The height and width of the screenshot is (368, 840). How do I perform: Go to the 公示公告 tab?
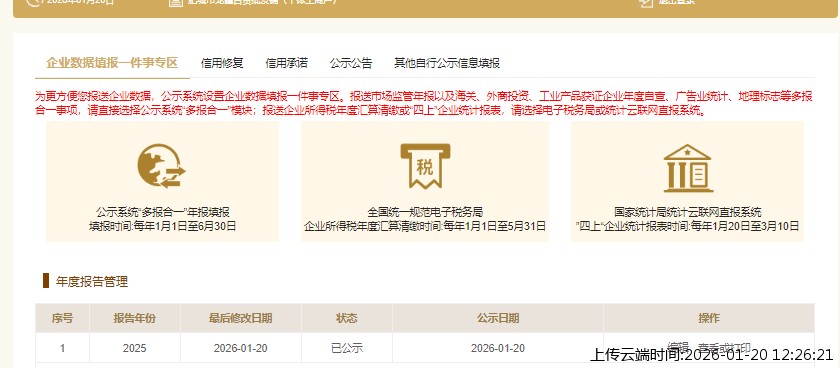[350, 63]
